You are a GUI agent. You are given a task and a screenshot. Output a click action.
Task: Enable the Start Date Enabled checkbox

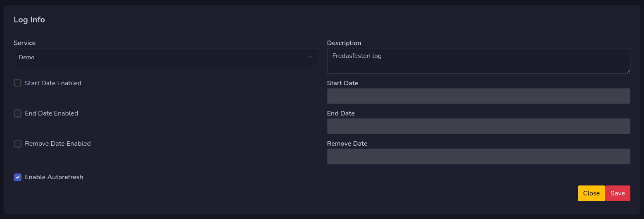pos(17,83)
